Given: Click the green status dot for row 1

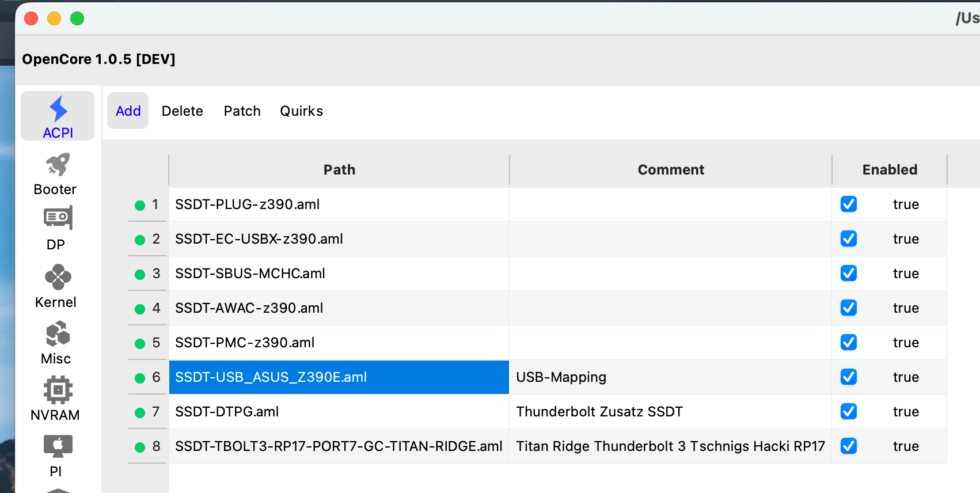Looking at the screenshot, I should pos(139,205).
